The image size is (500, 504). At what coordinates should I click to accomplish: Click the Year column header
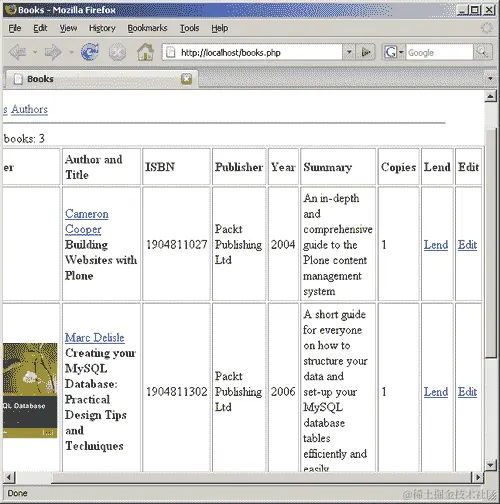[x=283, y=167]
